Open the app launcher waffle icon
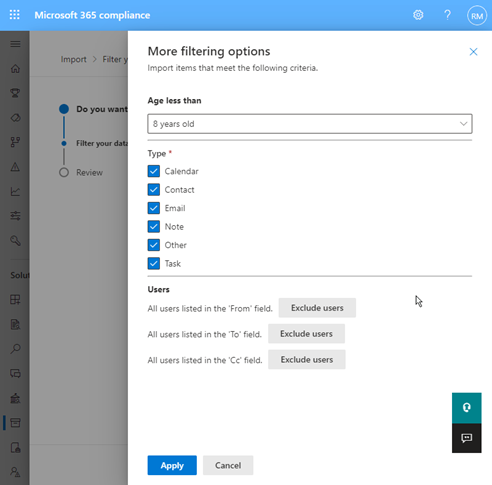Image resolution: width=492 pixels, height=485 pixels. 14,15
